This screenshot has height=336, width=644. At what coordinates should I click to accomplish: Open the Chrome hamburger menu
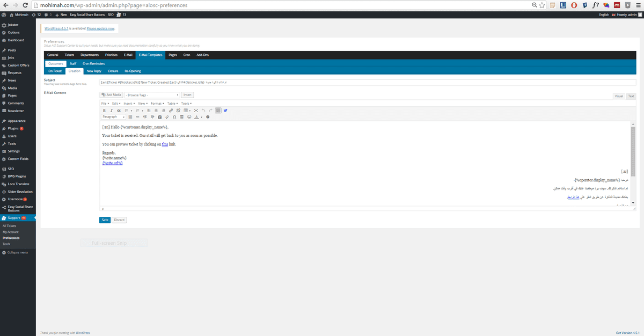coord(639,5)
